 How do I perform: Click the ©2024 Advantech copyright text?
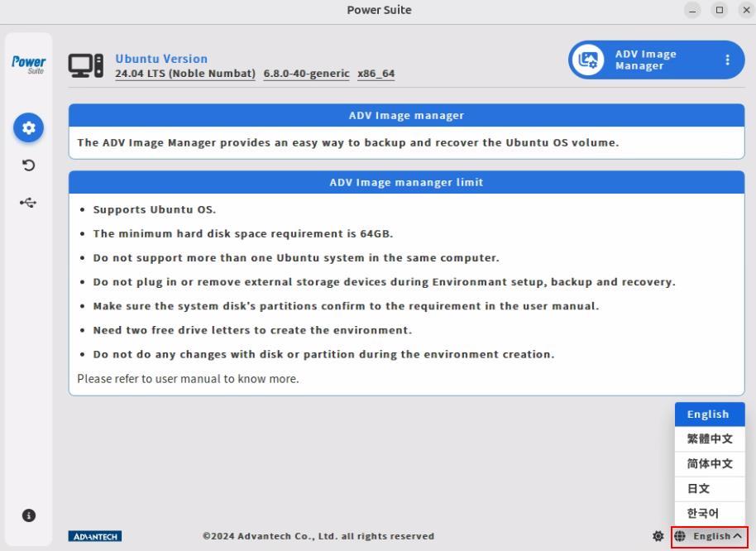click(x=318, y=536)
